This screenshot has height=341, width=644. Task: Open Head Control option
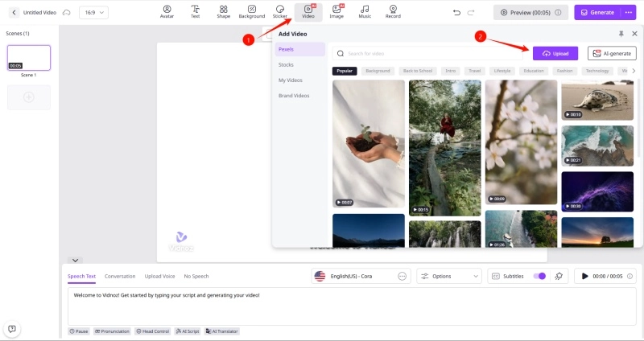pyautogui.click(x=153, y=331)
